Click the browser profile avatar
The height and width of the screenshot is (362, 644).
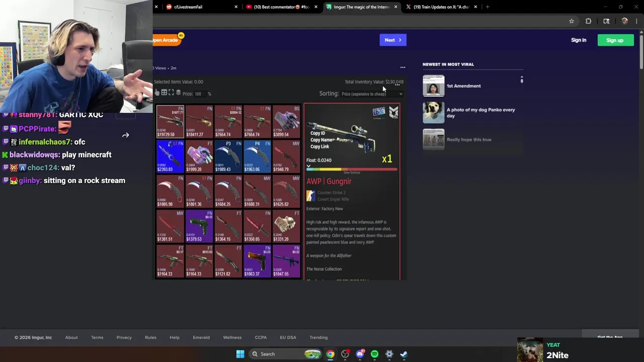[x=624, y=21]
